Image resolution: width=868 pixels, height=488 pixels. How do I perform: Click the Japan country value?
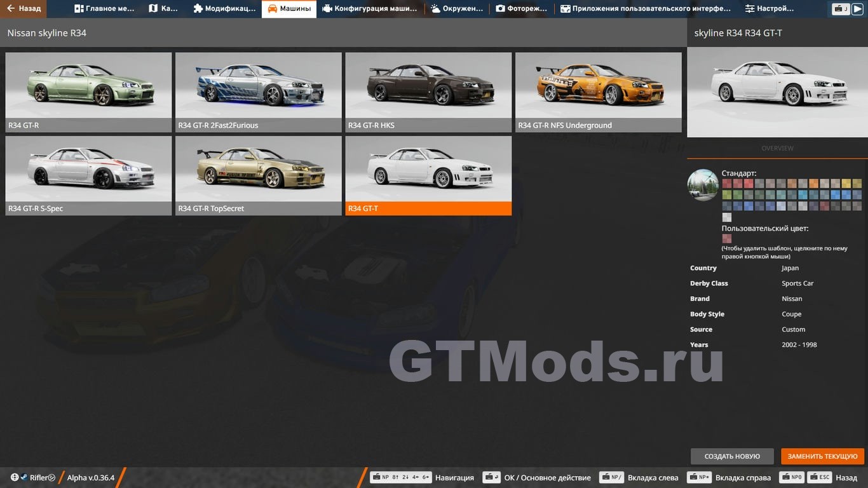point(790,268)
